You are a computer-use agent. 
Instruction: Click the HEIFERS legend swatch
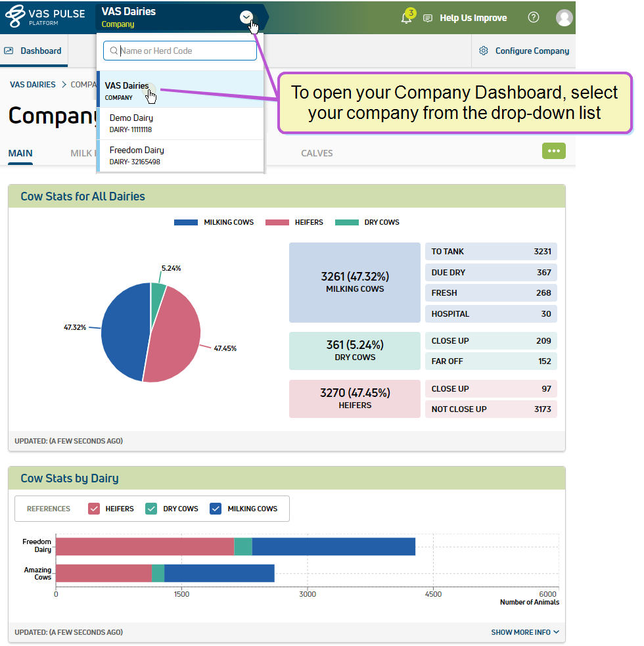point(277,223)
